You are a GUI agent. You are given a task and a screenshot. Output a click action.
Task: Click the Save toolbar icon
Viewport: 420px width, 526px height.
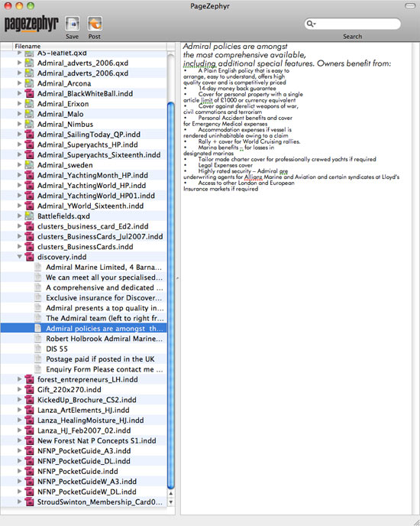coord(73,24)
